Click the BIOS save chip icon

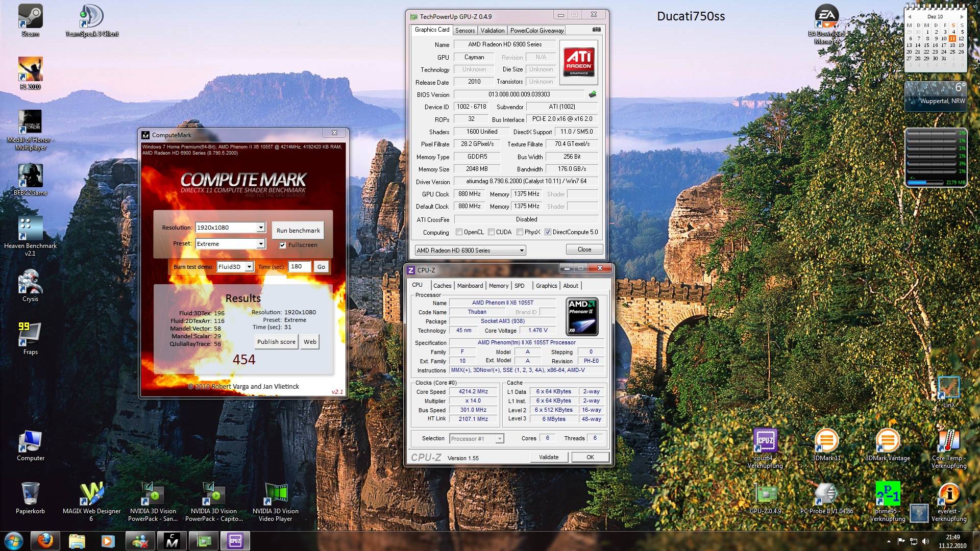[593, 94]
